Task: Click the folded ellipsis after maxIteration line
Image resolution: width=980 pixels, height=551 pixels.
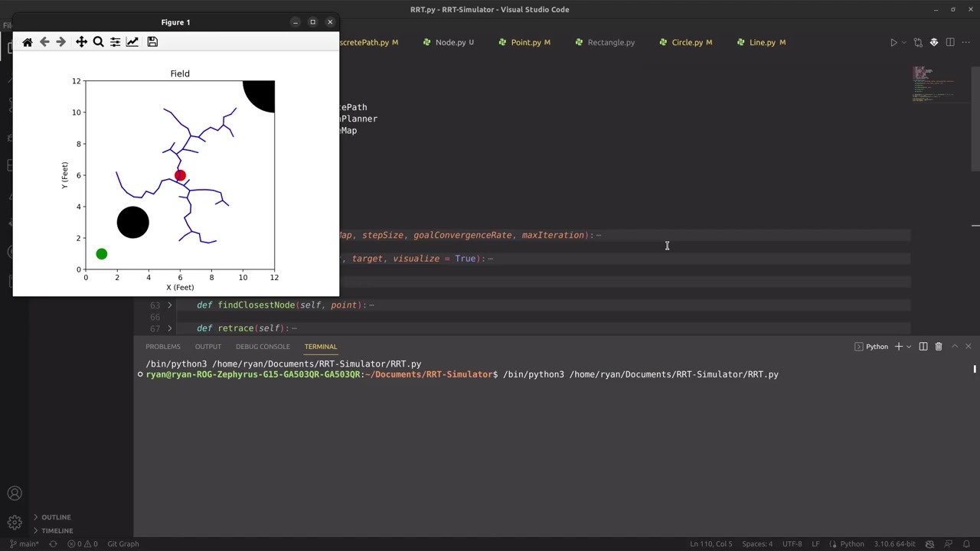Action: click(598, 236)
